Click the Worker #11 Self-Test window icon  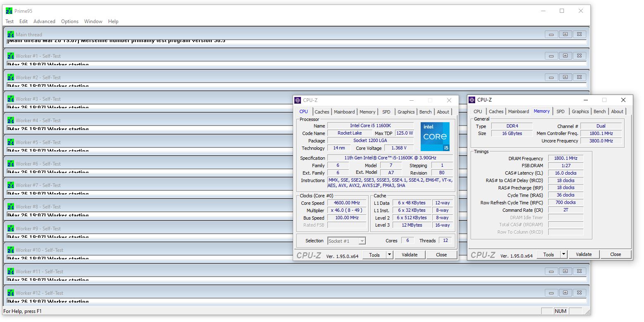(11, 272)
